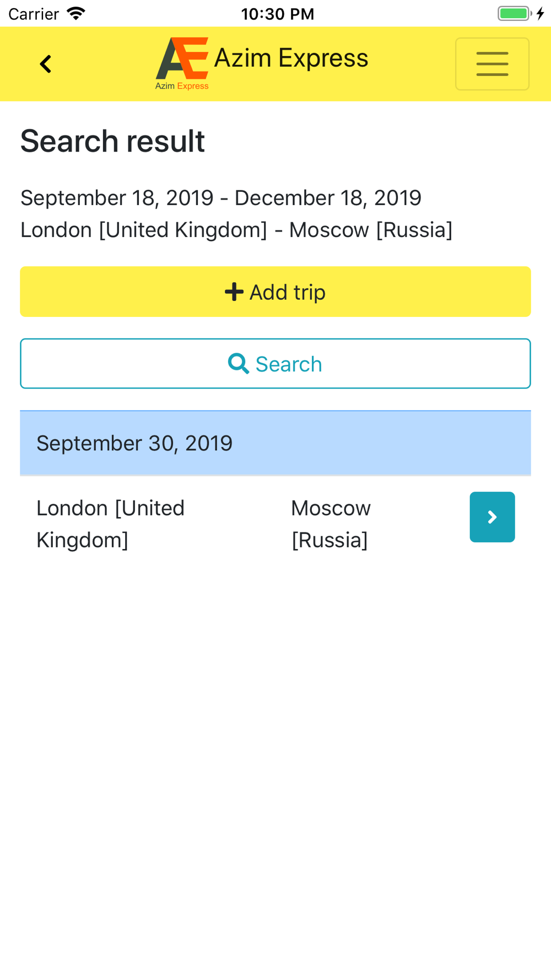Screen dimensions: 551x980
Task: Select the September 30, 2019 date header
Action: click(x=275, y=443)
